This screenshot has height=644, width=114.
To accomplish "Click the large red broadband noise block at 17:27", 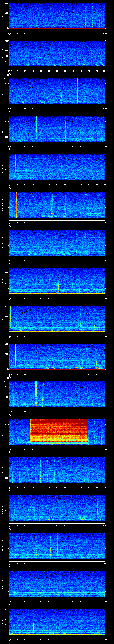I will point(59,431).
